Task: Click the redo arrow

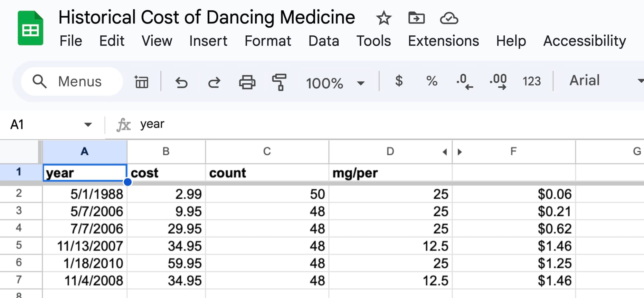Action: point(214,82)
